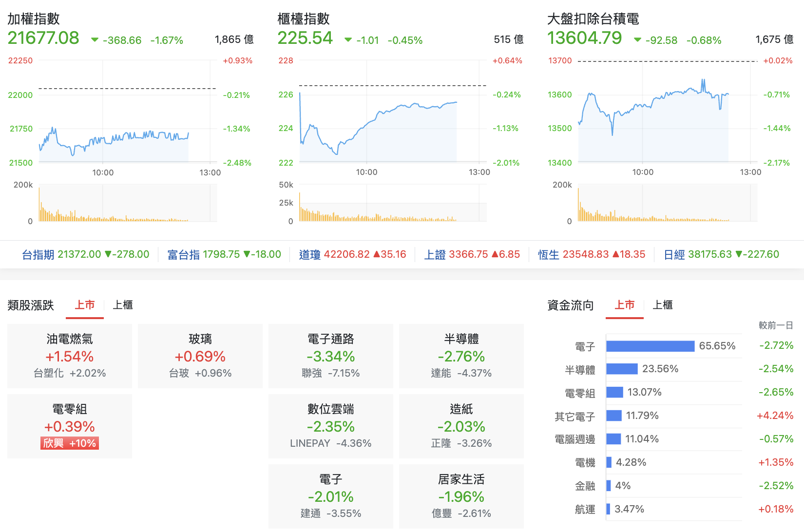Click stock 聯強 -7.15%

(331, 373)
